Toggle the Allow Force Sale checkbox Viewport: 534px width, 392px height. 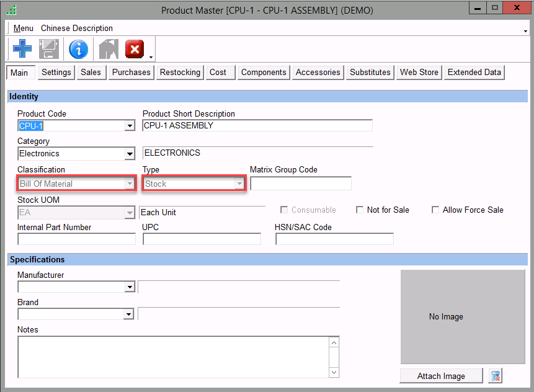[x=435, y=210]
